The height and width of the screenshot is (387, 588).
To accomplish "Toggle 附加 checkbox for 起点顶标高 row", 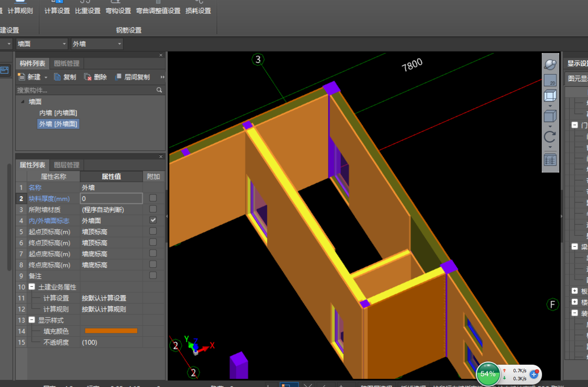I will [153, 231].
